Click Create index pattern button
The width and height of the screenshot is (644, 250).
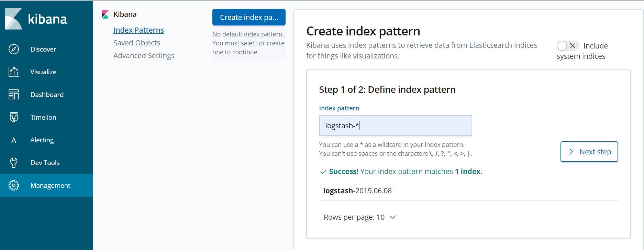(249, 17)
